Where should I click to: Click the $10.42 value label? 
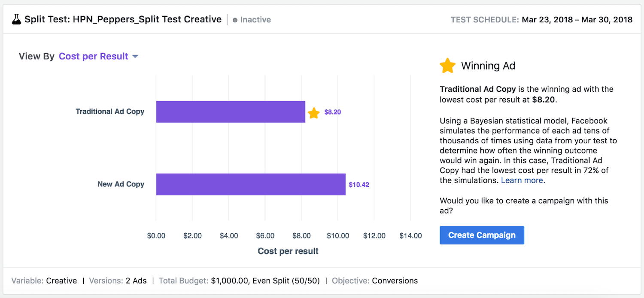(358, 184)
